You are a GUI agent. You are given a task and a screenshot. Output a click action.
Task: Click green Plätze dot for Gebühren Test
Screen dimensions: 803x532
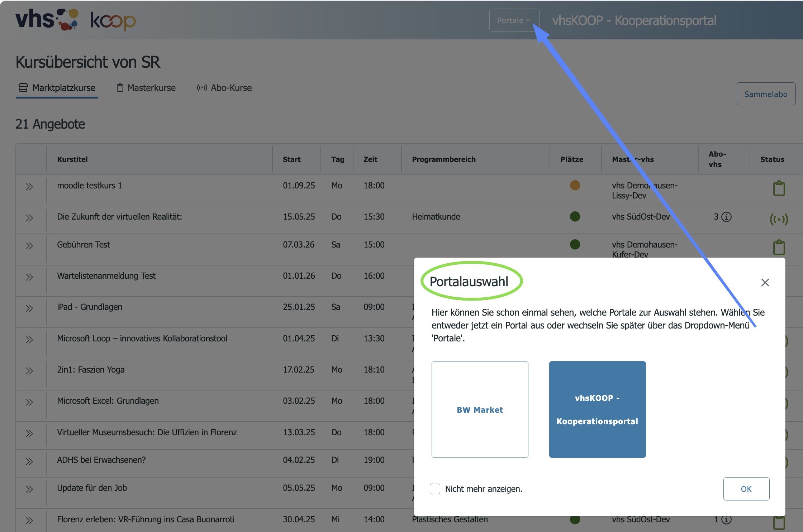(575, 244)
